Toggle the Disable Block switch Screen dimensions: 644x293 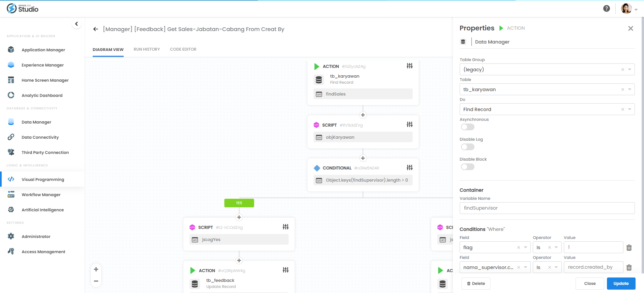click(468, 167)
